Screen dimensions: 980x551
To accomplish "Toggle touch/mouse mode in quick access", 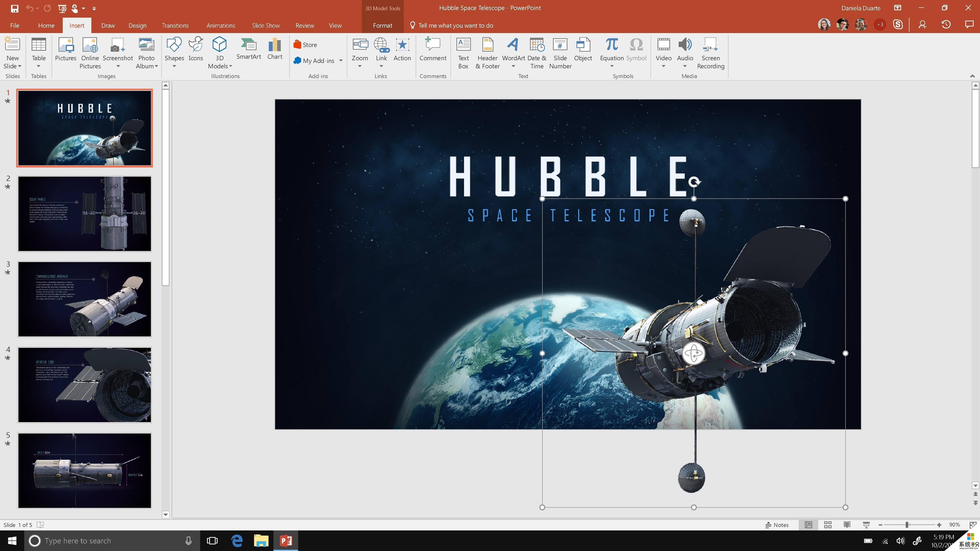I will (x=75, y=8).
